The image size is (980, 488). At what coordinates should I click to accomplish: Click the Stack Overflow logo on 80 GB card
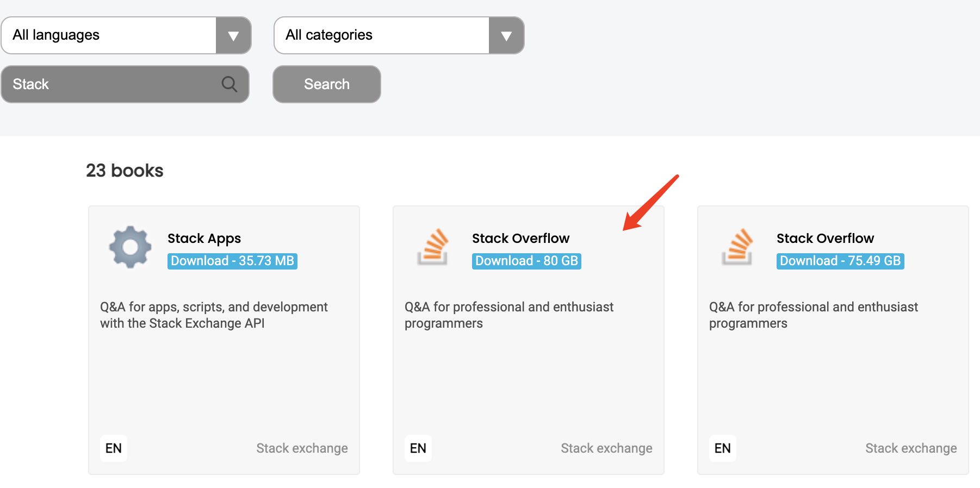pos(432,247)
